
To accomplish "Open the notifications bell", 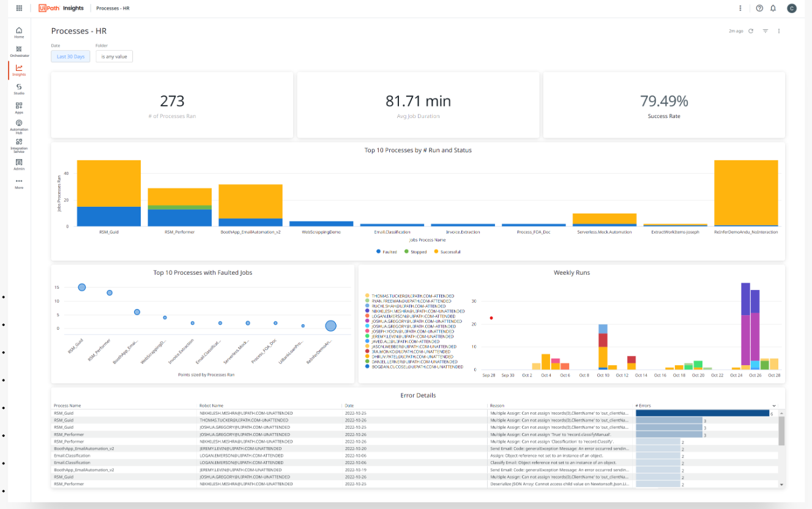I will 773,8.
